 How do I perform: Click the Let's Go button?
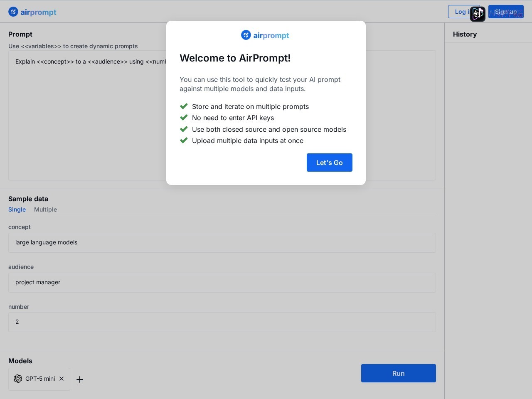tap(329, 163)
